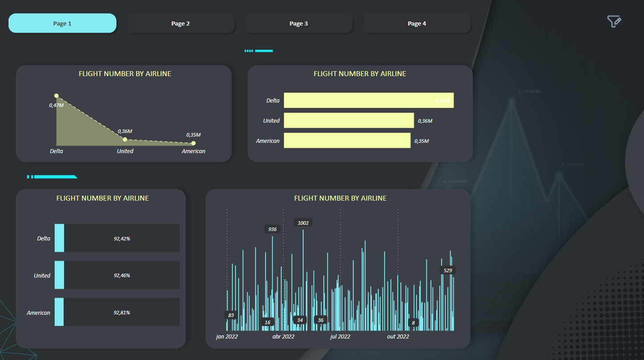
Task: Click the American data point marker in the area chart
Action: tap(193, 143)
